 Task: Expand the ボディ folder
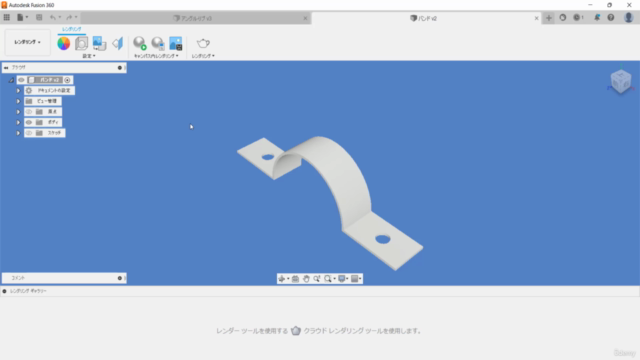point(18,122)
